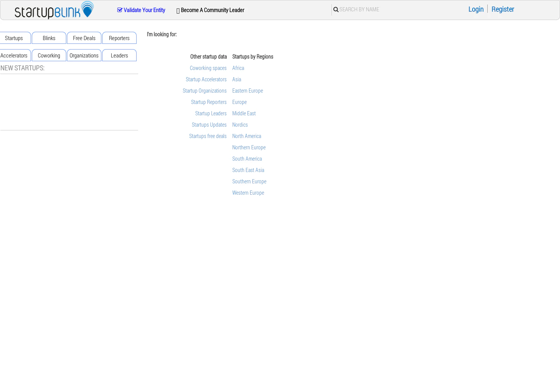Screen dimensions: 560x392
Task: Open Startups Updates link
Action: [x=209, y=125]
